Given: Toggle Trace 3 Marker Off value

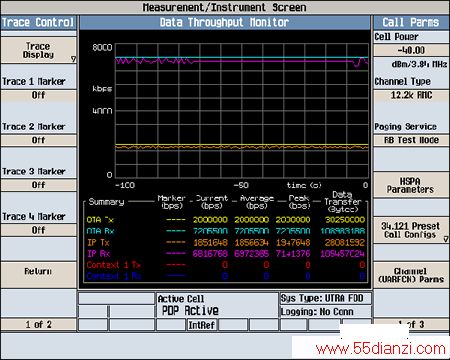Looking at the screenshot, I should (39, 185).
